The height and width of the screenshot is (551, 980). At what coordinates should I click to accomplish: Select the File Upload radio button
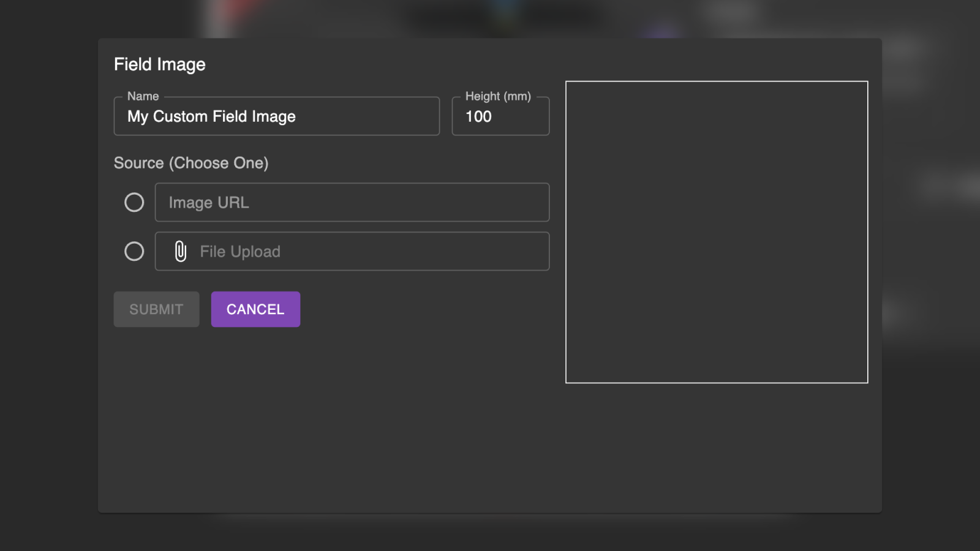(x=134, y=251)
